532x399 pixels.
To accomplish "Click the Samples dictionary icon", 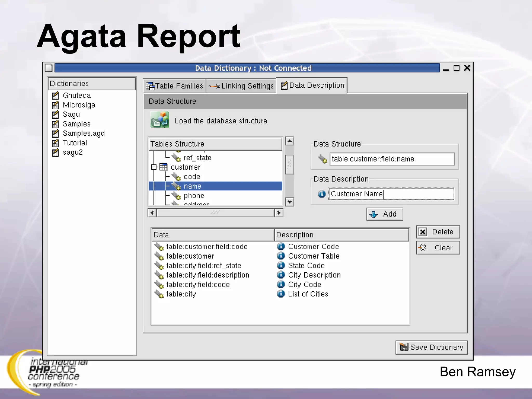I will pyautogui.click(x=55, y=124).
